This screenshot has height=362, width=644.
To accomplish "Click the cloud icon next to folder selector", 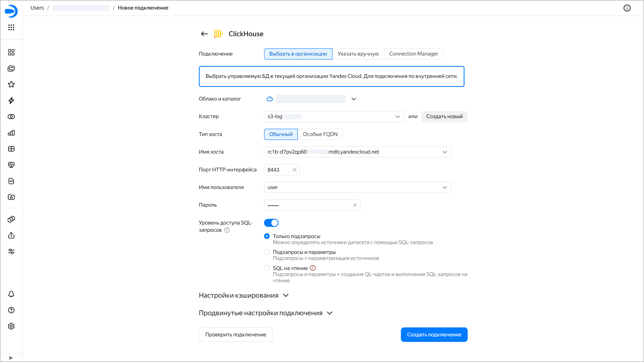I will [270, 99].
